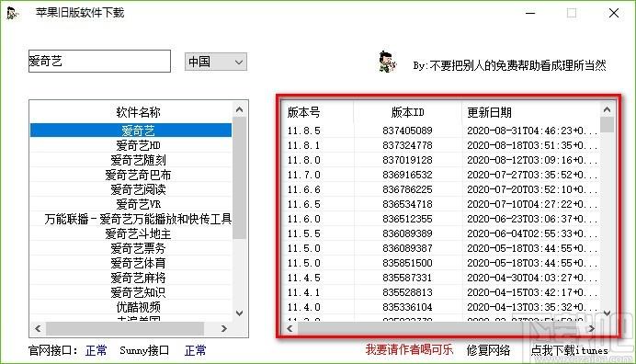Click version ID 836089387
The image size is (636, 364).
tap(407, 248)
